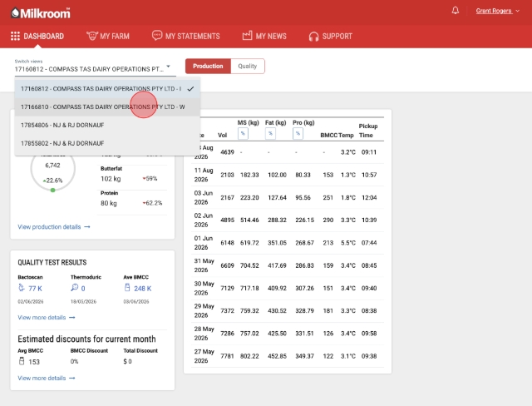
Task: Click the arrow beside View production details
Action: [x=87, y=227]
